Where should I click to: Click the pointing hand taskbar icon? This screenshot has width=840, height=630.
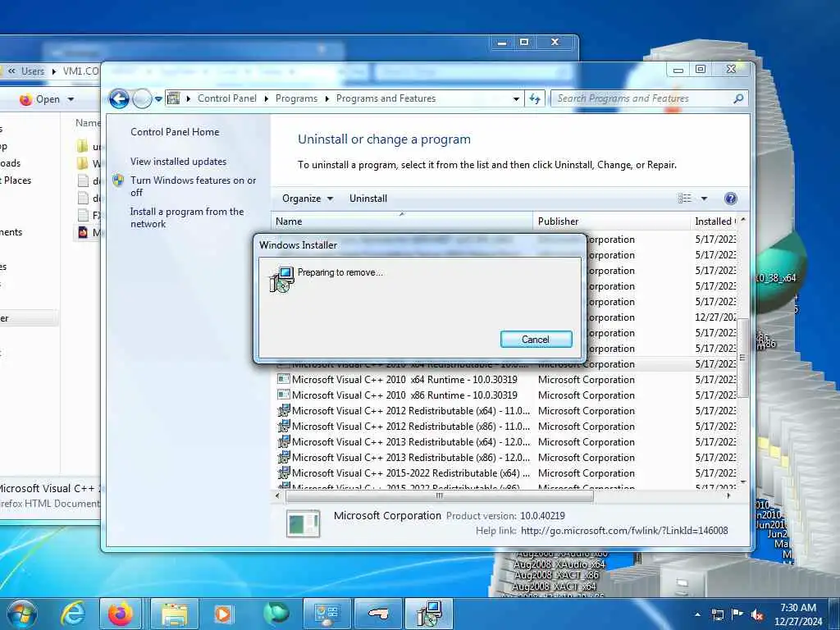(x=377, y=614)
